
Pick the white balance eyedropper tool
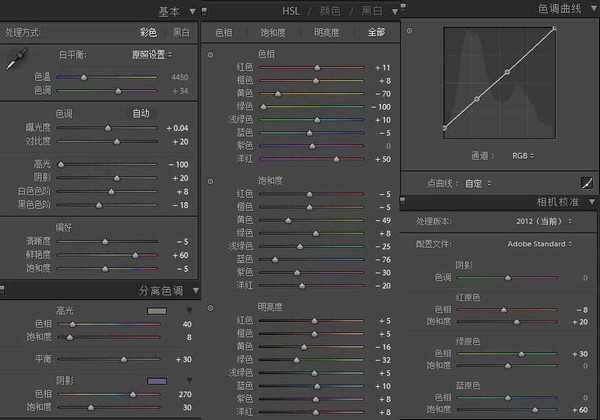[x=15, y=62]
